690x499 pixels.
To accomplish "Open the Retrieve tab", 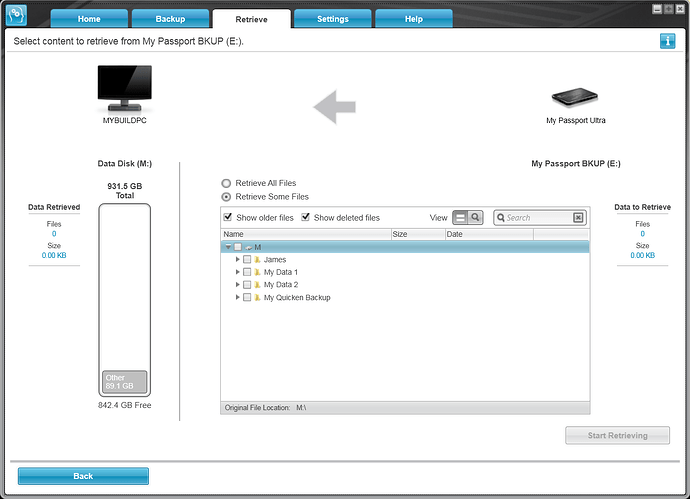I will [x=251, y=19].
